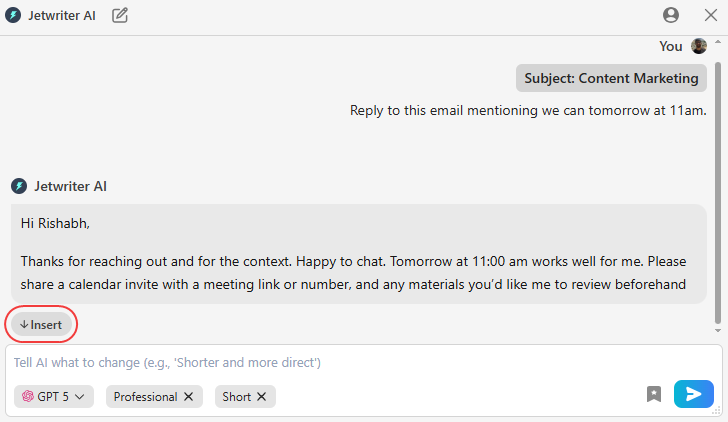Click the bolt icon beside the AI response
The image size is (728, 422).
coord(18,186)
